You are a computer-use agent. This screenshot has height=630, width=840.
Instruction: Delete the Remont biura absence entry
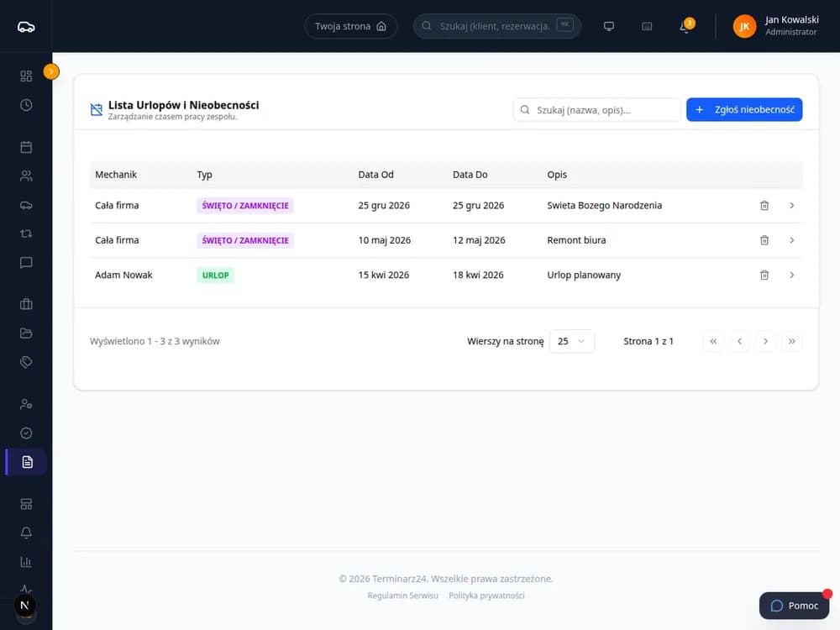tap(764, 240)
